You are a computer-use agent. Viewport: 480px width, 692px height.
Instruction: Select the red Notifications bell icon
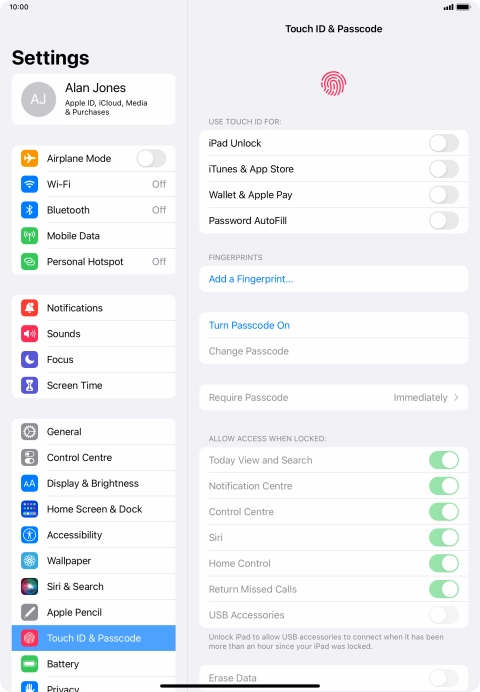[x=30, y=308]
